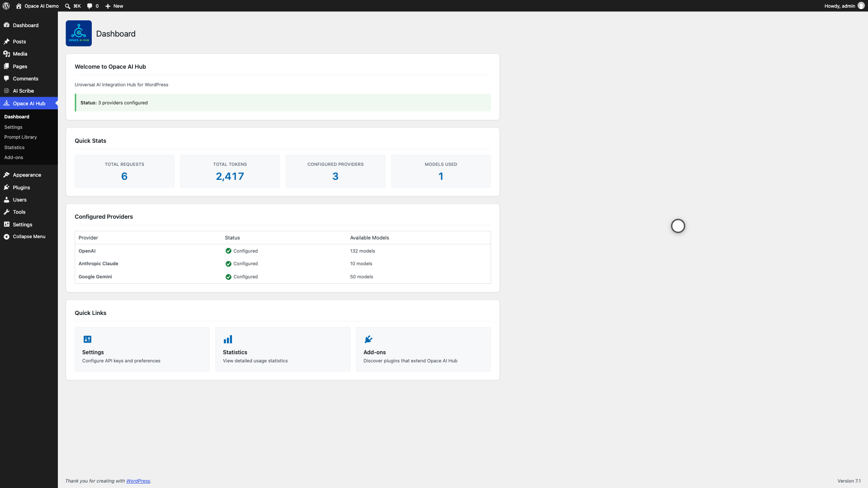Click 'View detailed usage statistics' text
868x488 pixels.
click(255, 361)
